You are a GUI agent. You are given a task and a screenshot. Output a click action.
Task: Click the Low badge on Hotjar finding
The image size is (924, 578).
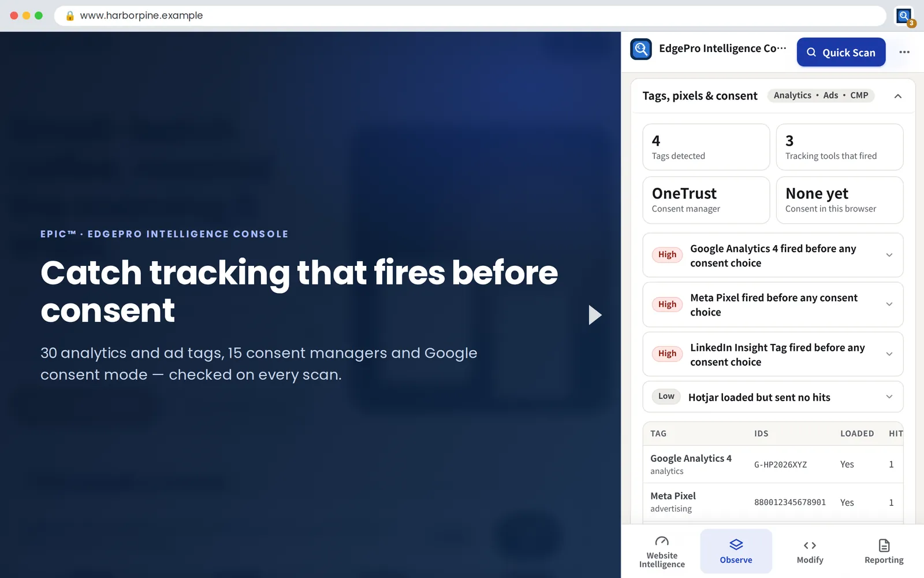[x=666, y=396]
